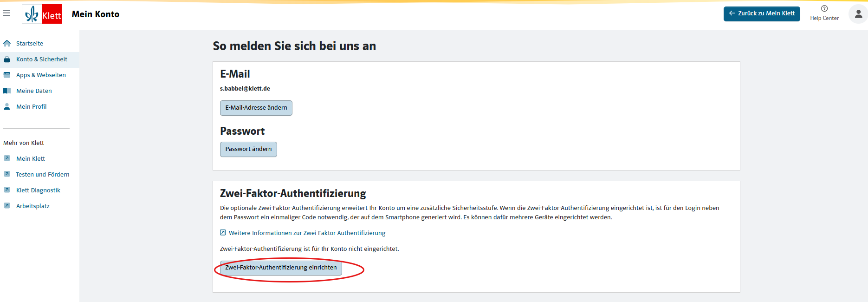Open the Arbeitsplatz link
868x302 pixels.
tap(33, 206)
